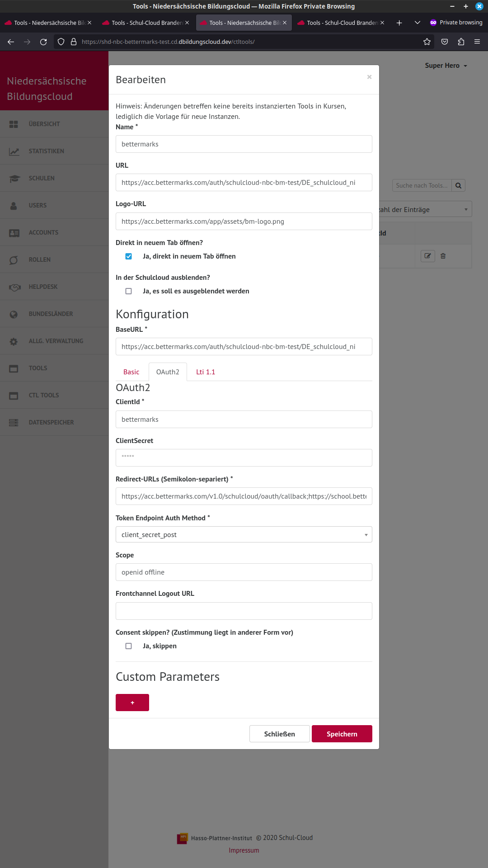Click the trash icon to delete the tool entry

pos(443,256)
